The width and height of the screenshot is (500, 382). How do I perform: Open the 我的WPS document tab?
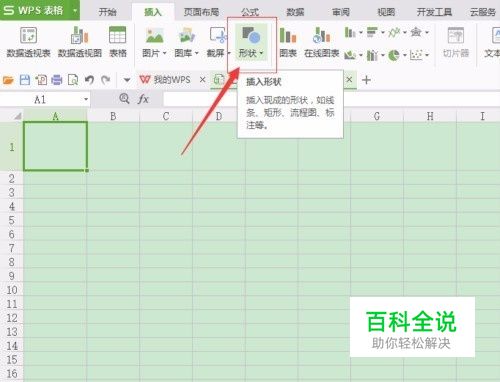(x=165, y=80)
